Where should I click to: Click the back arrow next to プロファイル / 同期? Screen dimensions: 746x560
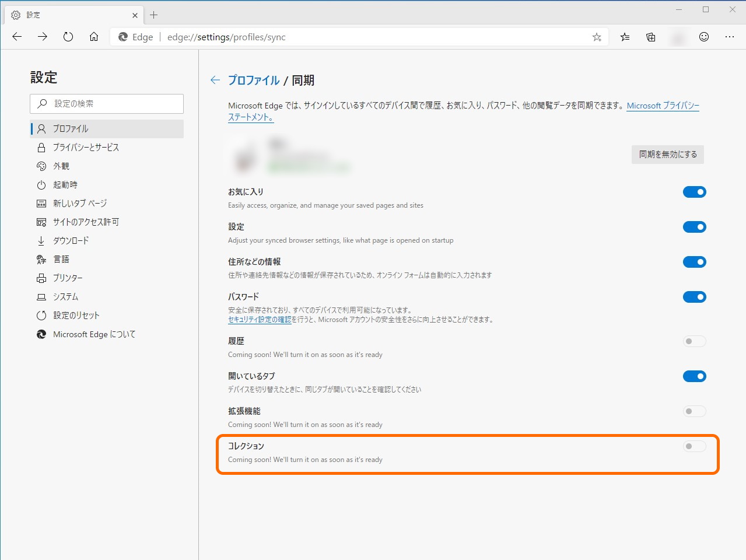click(215, 80)
